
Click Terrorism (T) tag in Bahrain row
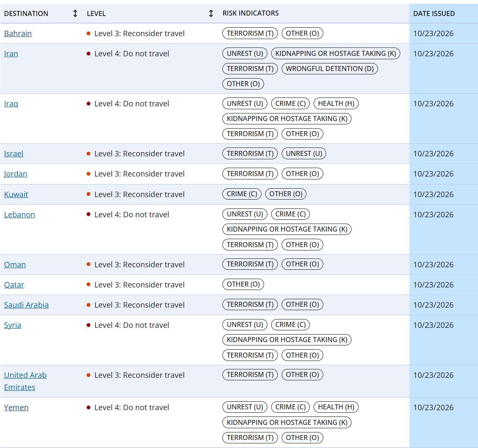250,33
